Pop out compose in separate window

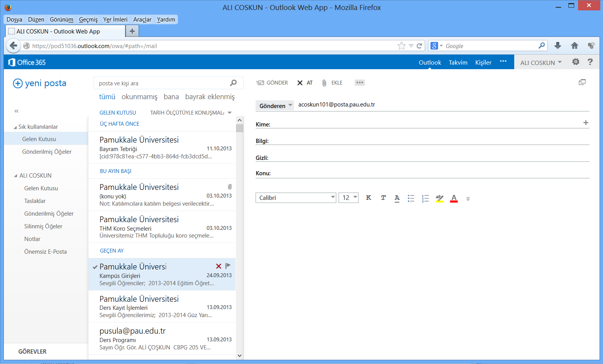click(582, 82)
